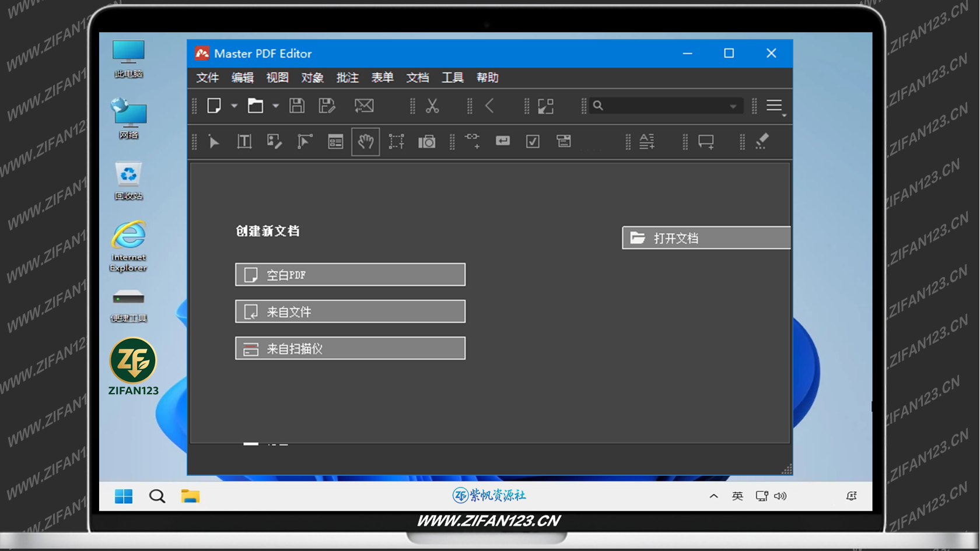Open the 表单 menu

[383, 78]
